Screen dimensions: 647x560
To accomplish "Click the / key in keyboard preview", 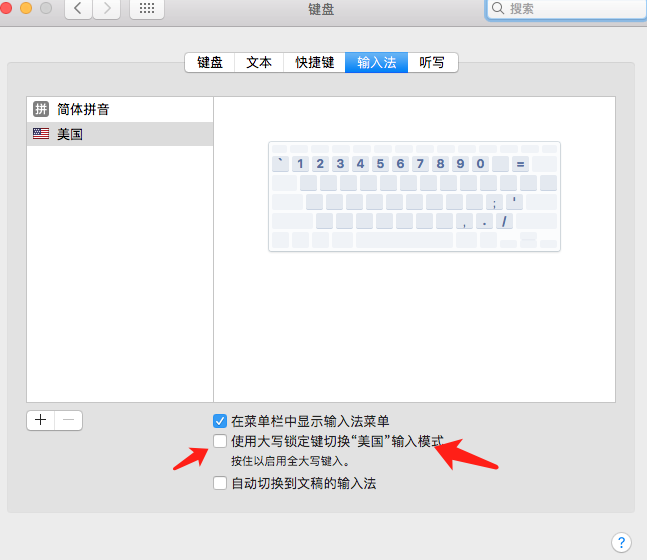I will pos(504,221).
